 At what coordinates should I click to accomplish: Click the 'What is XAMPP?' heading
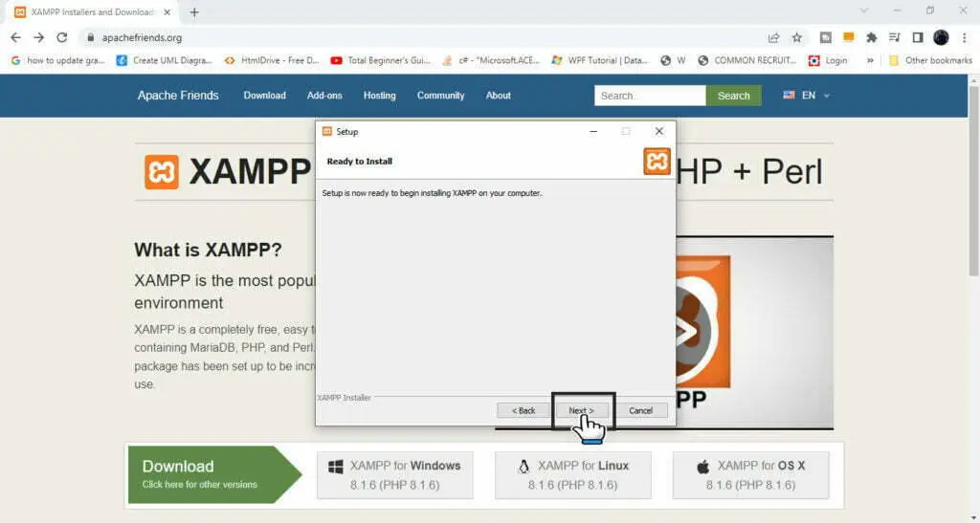208,251
